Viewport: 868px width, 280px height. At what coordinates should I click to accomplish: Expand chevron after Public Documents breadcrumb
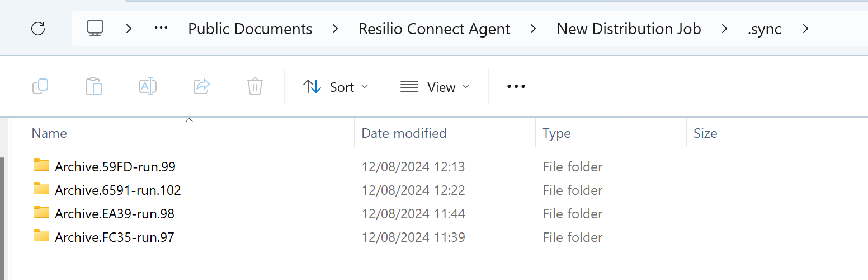(335, 29)
